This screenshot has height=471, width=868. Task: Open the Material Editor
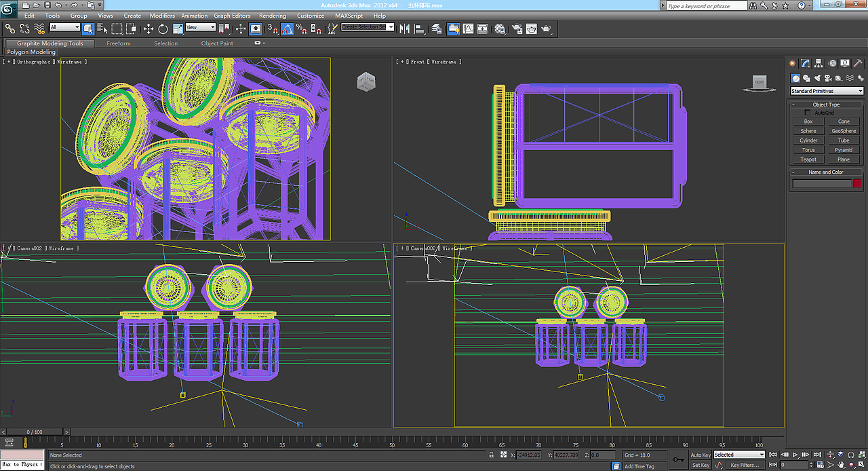(x=499, y=29)
